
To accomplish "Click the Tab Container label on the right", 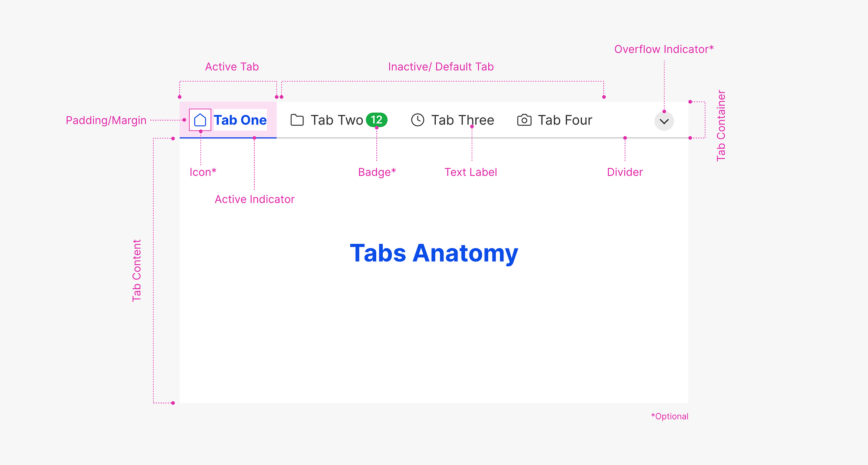I will [x=720, y=126].
